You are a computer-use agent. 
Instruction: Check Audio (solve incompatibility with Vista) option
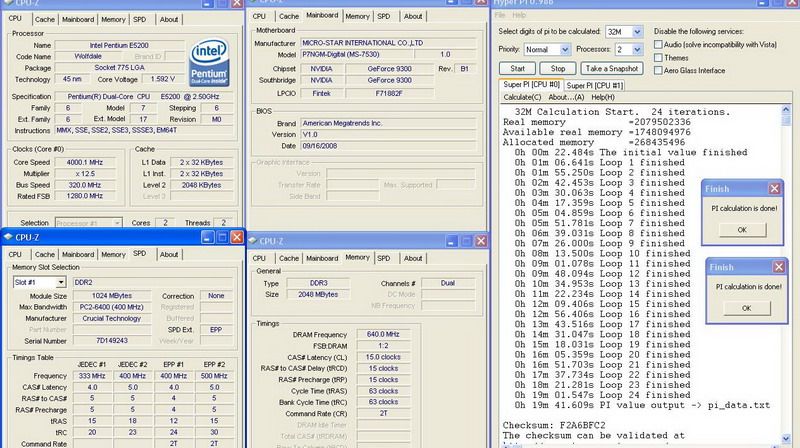pyautogui.click(x=658, y=45)
